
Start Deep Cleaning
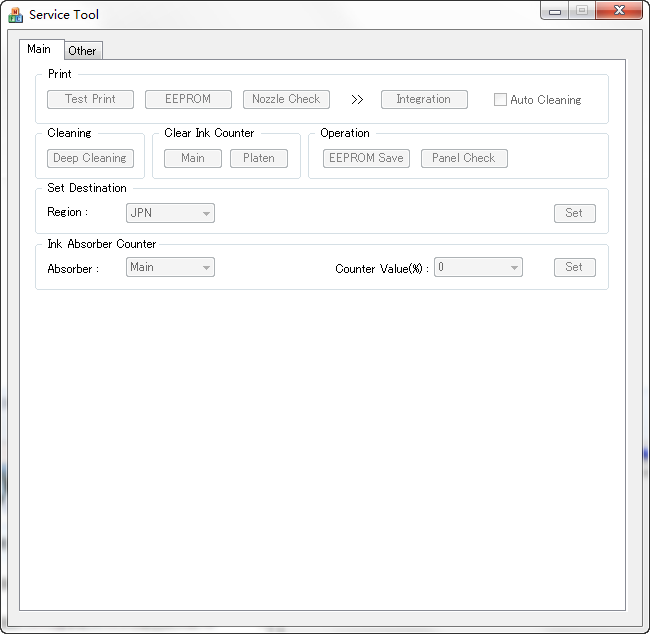(x=90, y=158)
